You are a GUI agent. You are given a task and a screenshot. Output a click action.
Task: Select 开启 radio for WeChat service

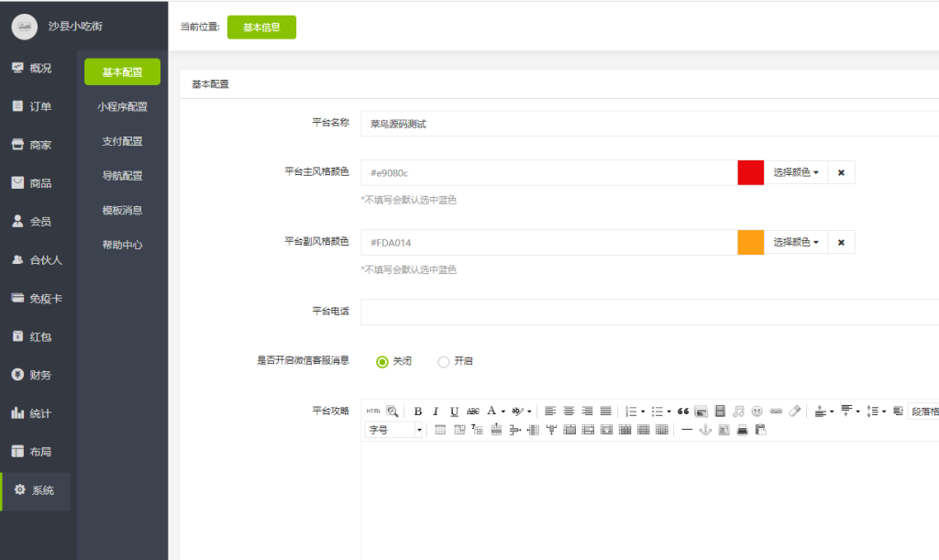(444, 361)
